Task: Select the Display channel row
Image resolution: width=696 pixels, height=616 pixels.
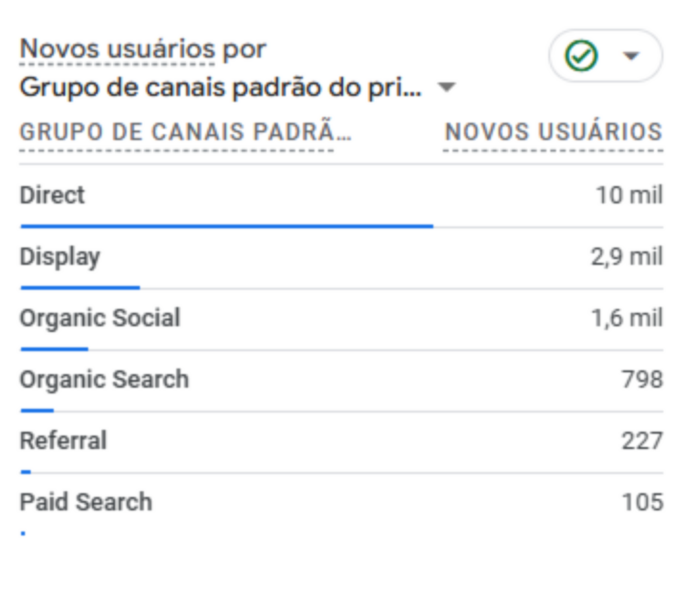Action: click(59, 256)
